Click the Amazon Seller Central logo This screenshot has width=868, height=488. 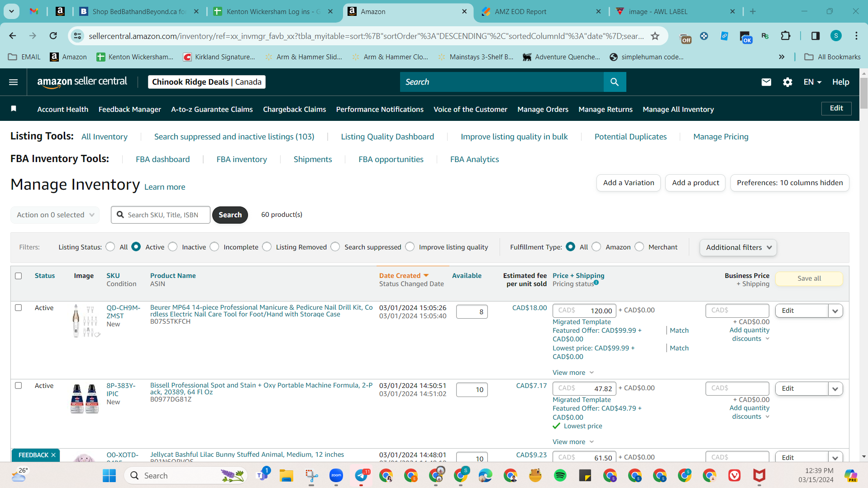[x=82, y=82]
